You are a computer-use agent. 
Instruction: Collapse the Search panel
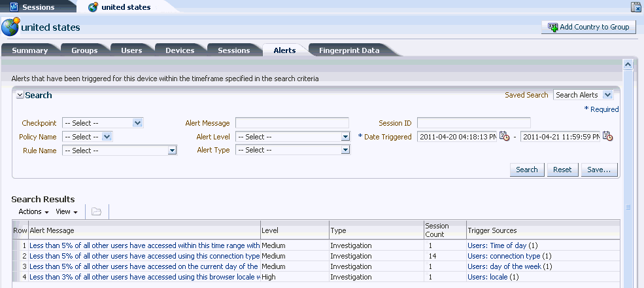click(x=20, y=95)
